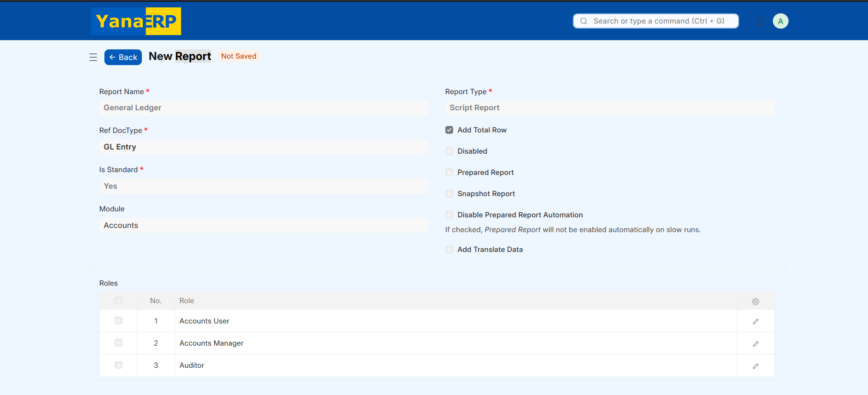The width and height of the screenshot is (868, 395).
Task: Enable Add Translate Data
Action: click(x=449, y=250)
